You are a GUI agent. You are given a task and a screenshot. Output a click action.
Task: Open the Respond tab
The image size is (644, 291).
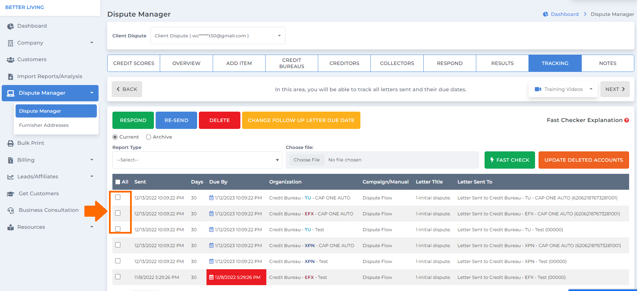pyautogui.click(x=450, y=63)
